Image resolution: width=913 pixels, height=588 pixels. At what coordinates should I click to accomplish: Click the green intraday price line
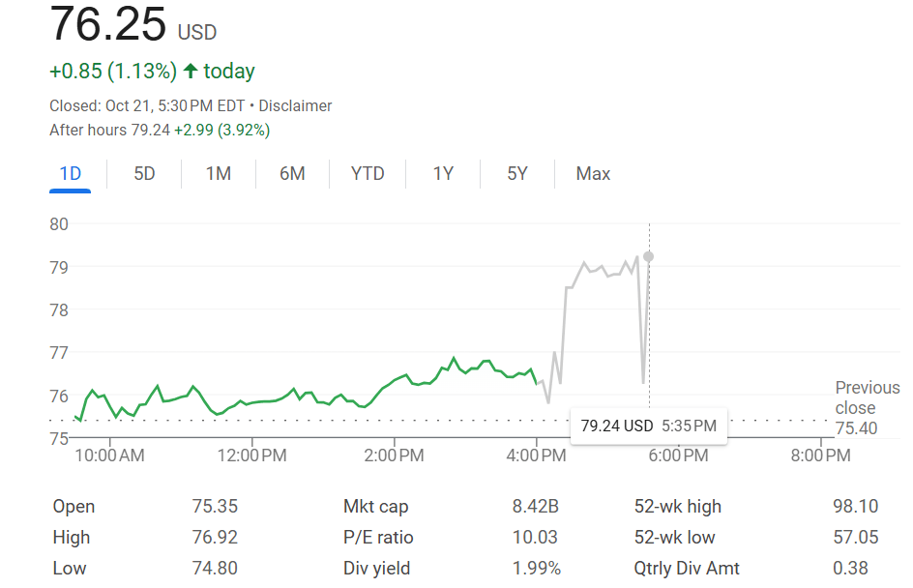[x=290, y=397]
